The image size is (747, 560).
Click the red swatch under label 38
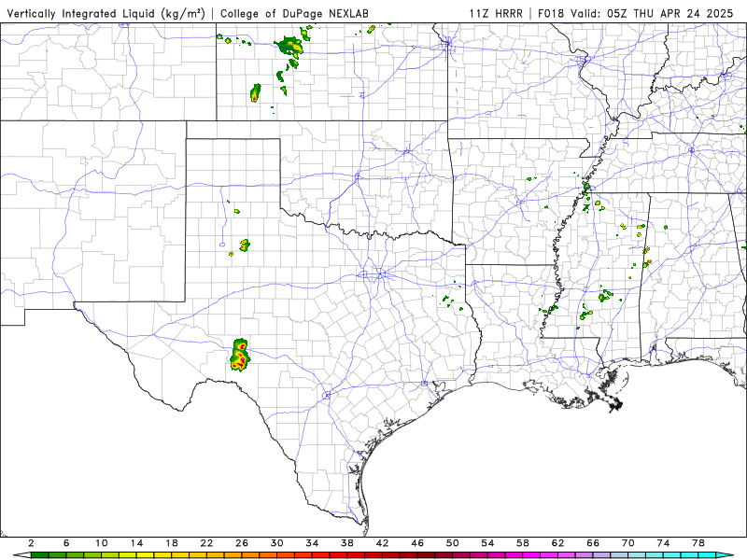click(356, 555)
